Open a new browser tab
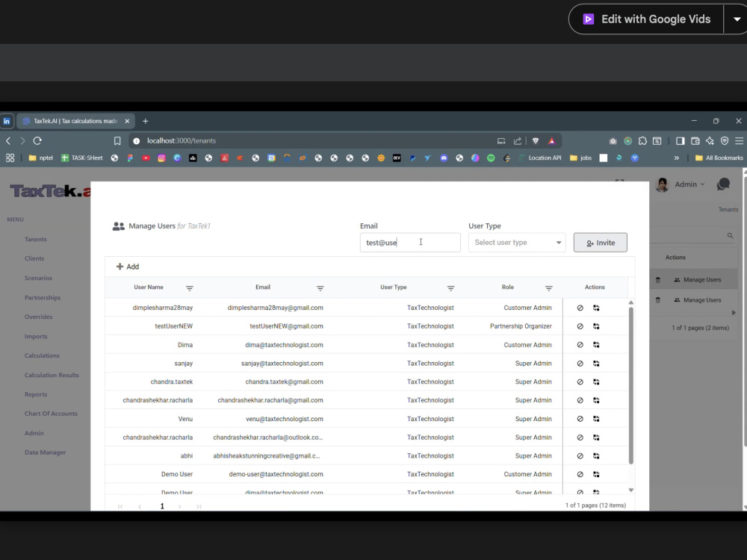Image resolution: width=747 pixels, height=560 pixels. [146, 122]
